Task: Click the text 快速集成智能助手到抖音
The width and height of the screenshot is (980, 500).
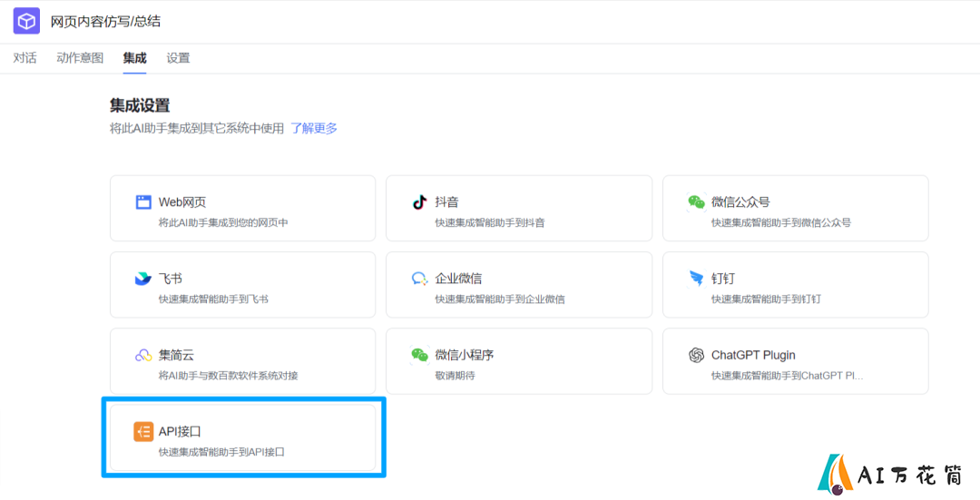Action: tap(490, 222)
